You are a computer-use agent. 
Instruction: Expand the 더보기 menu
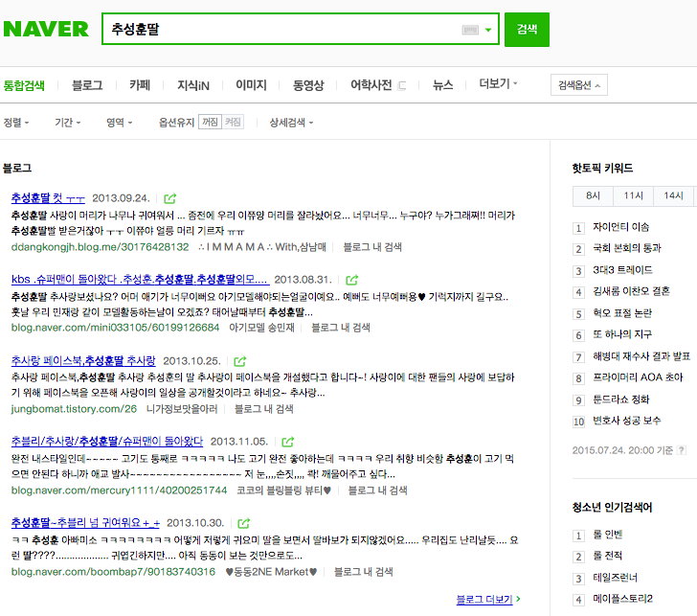click(x=498, y=83)
